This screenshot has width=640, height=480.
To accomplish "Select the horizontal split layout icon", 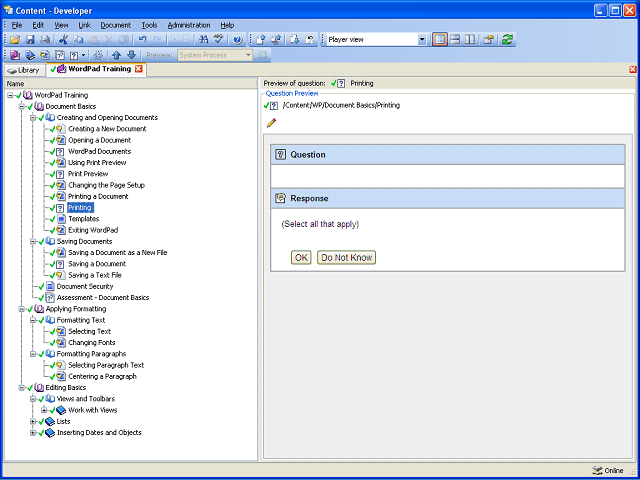I will 455,40.
